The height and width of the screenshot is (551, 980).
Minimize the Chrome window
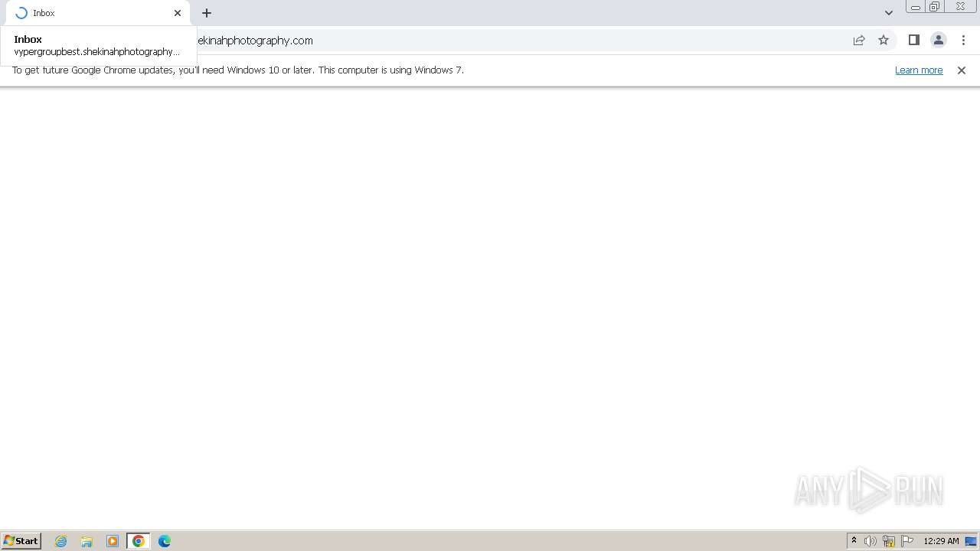[x=915, y=7]
